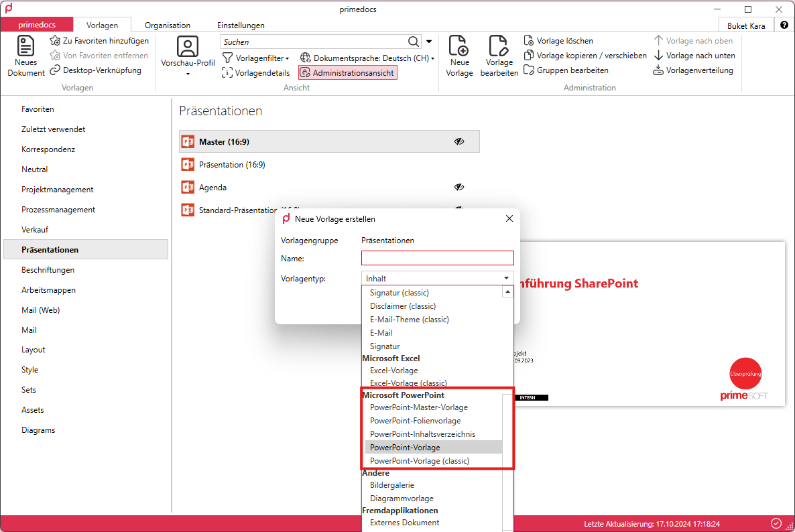Click the Buket Kara user button

click(746, 25)
